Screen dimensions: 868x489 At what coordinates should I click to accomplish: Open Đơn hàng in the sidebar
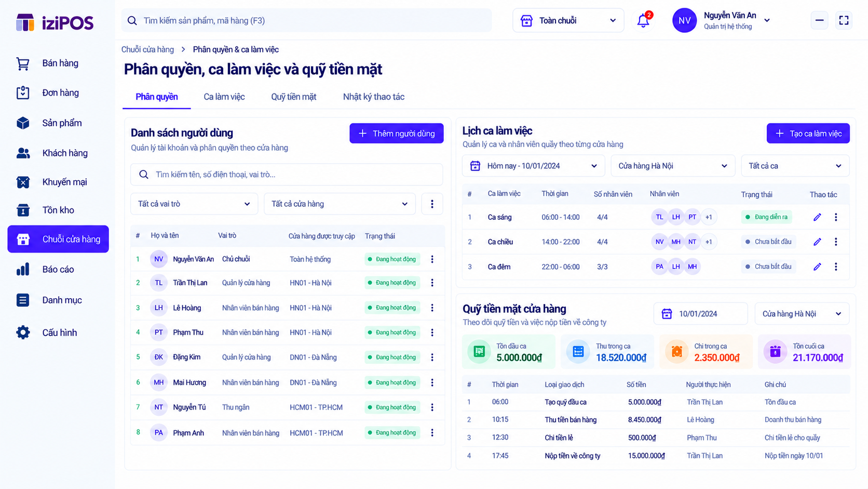58,93
